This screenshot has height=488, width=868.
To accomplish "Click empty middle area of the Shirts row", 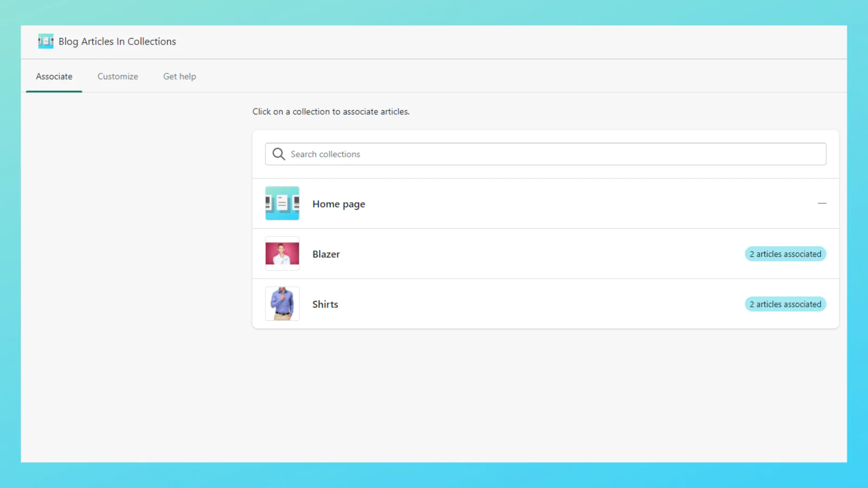I will (542, 304).
